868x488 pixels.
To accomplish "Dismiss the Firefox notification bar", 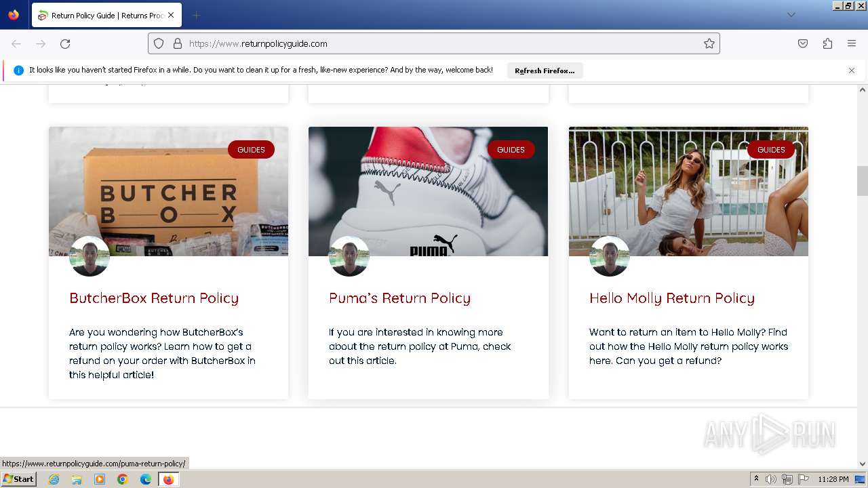I will coord(852,70).
